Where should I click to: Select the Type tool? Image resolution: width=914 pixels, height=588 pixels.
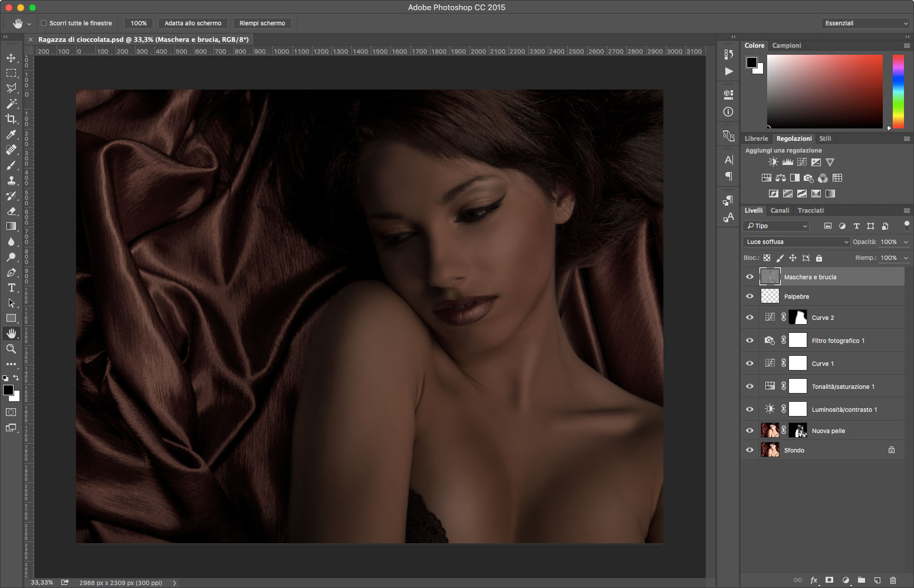(x=11, y=288)
